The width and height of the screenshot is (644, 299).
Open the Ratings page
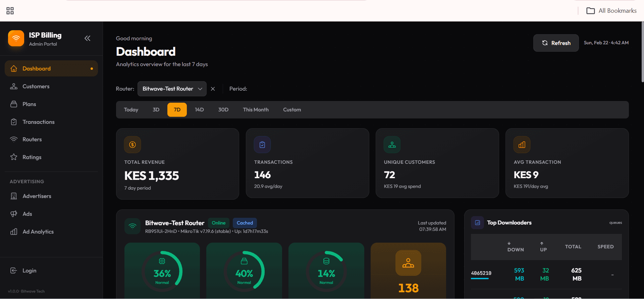click(x=51, y=157)
